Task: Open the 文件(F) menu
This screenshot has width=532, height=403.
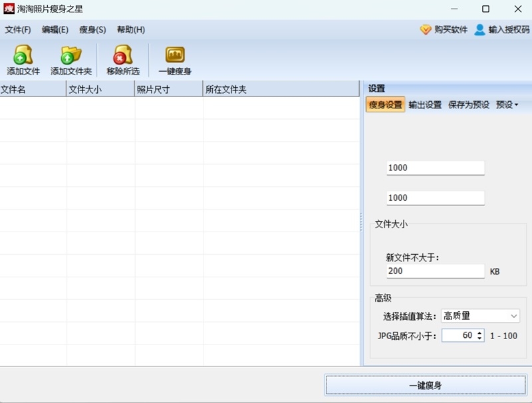Action: coord(18,30)
